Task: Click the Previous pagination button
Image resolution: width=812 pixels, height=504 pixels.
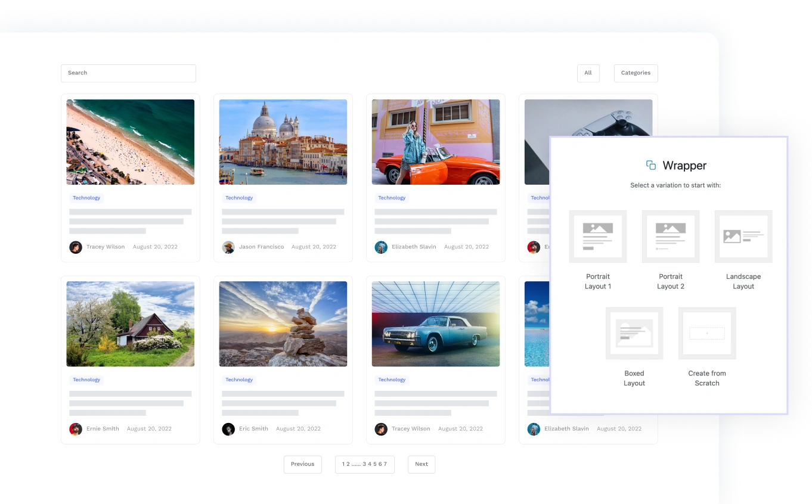Action: tap(302, 463)
